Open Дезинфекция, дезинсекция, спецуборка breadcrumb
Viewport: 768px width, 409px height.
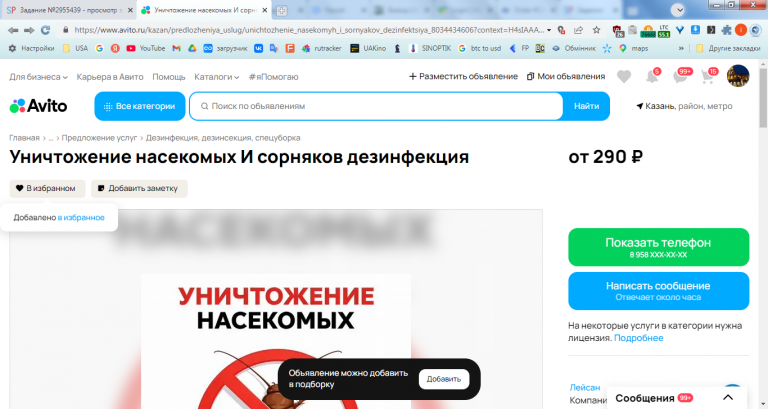point(223,138)
